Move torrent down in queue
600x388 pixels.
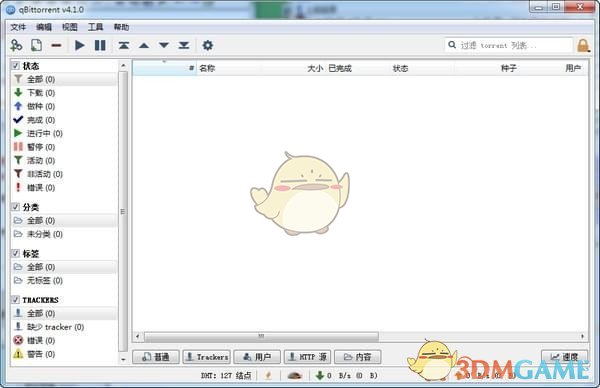tap(164, 46)
